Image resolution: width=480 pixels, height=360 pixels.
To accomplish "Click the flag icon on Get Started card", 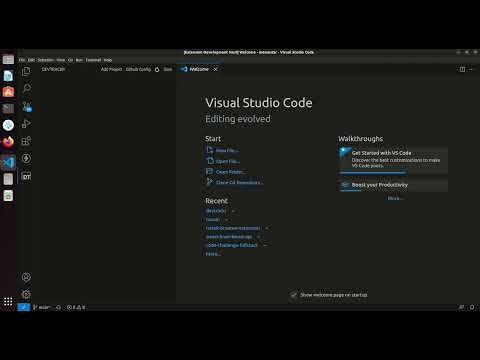I will point(344,153).
